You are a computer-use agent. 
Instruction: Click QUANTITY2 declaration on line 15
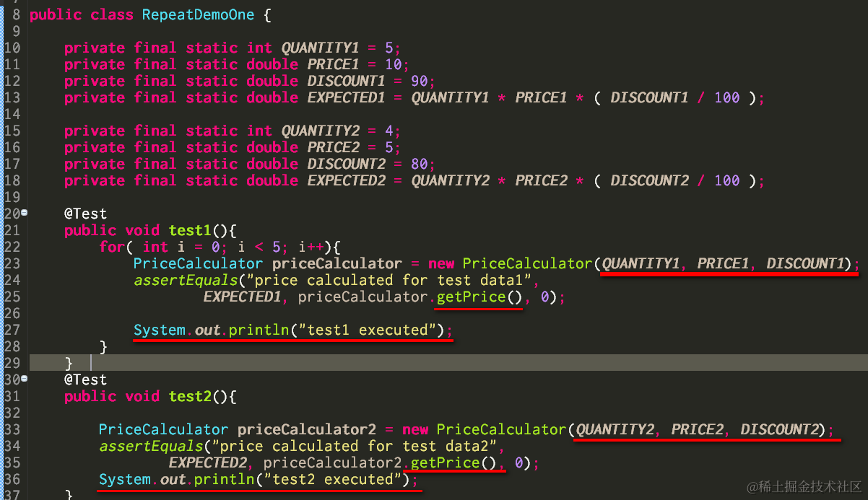[320, 131]
